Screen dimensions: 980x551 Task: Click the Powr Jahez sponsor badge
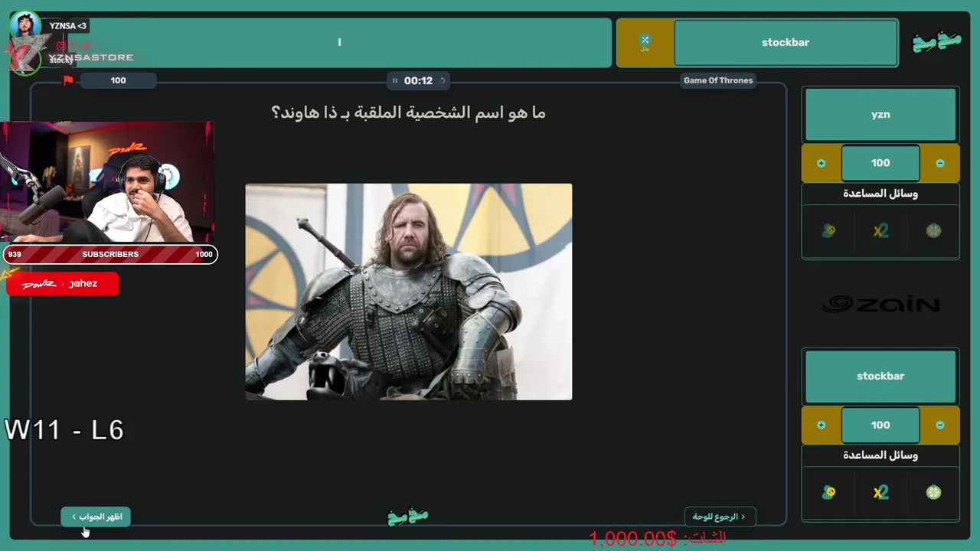click(x=62, y=284)
